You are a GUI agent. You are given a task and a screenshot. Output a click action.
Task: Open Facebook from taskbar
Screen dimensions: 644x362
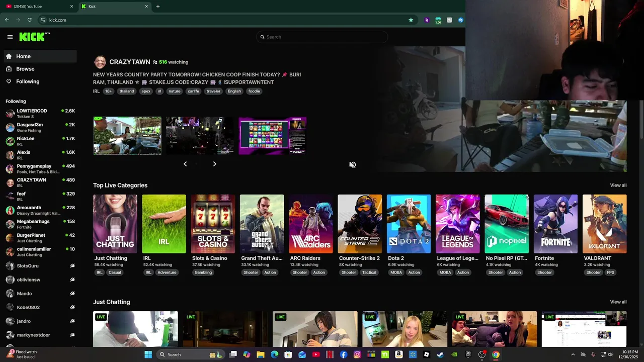pyautogui.click(x=344, y=354)
